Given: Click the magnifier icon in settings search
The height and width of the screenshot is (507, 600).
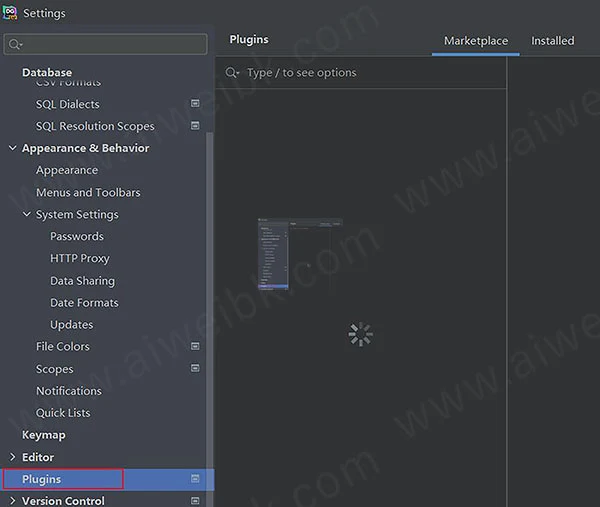Looking at the screenshot, I should coord(14,45).
